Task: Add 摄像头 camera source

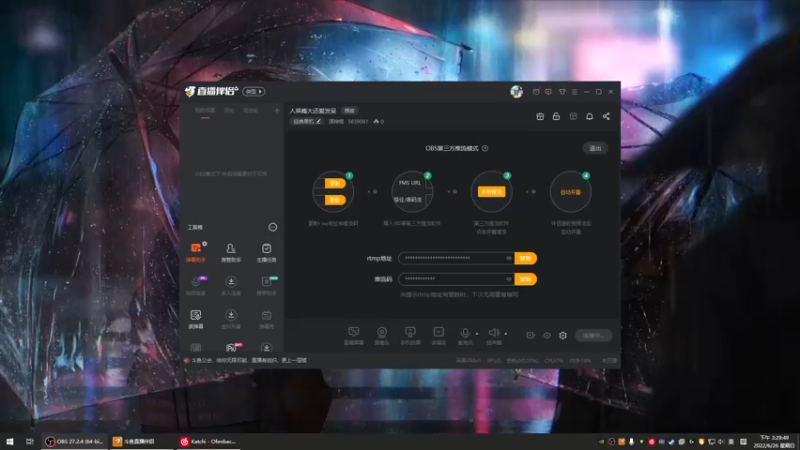Action: [382, 335]
